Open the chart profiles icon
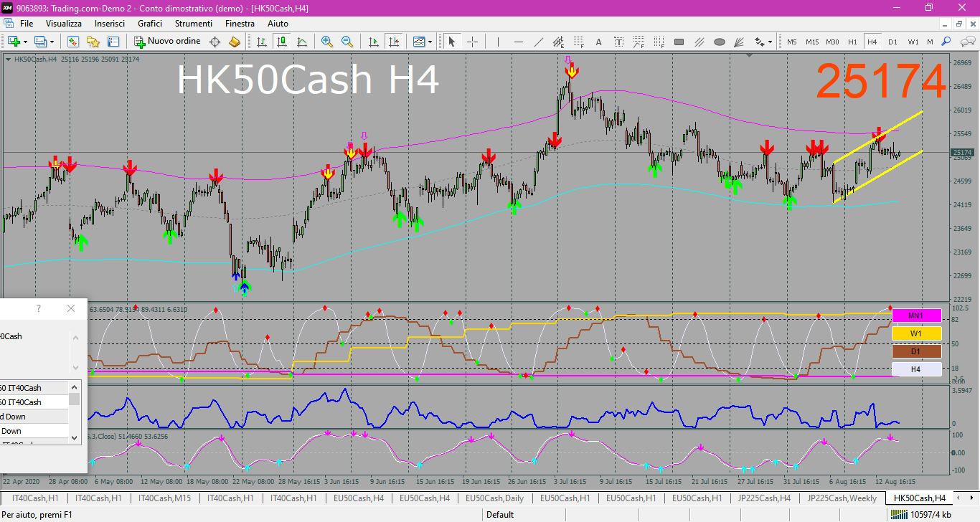980x522 pixels. click(x=40, y=42)
